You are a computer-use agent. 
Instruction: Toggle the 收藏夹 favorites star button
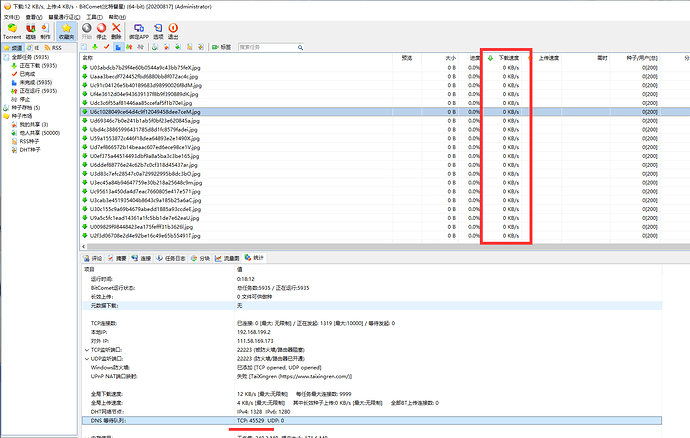pos(66,32)
